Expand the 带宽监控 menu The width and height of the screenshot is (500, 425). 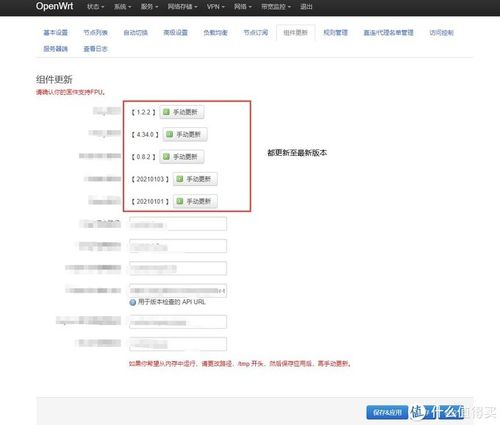pos(276,6)
